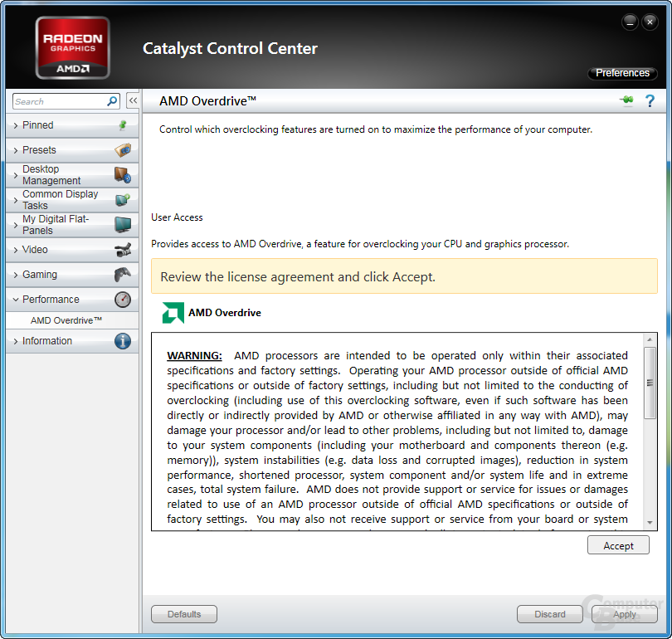
Task: Click the Presets icon
Action: [x=123, y=150]
